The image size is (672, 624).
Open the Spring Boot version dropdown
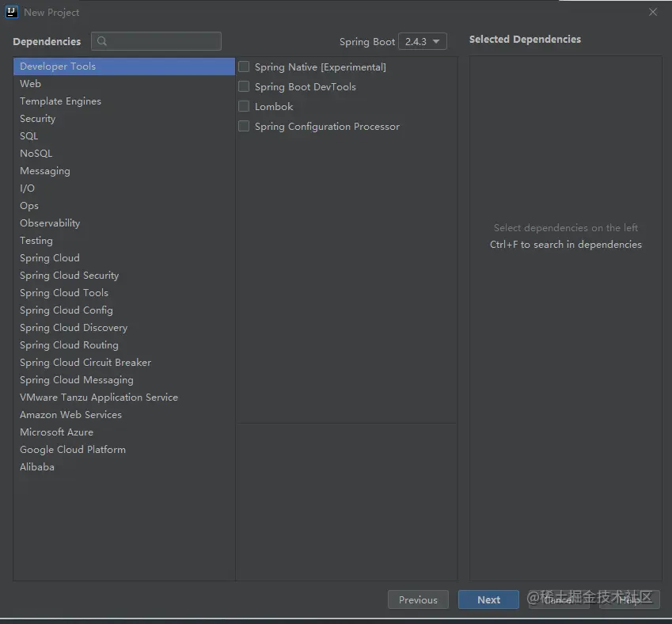(422, 42)
